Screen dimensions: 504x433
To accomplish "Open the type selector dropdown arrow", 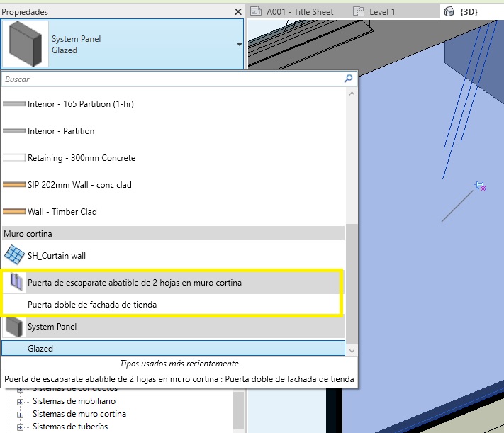I will (238, 45).
